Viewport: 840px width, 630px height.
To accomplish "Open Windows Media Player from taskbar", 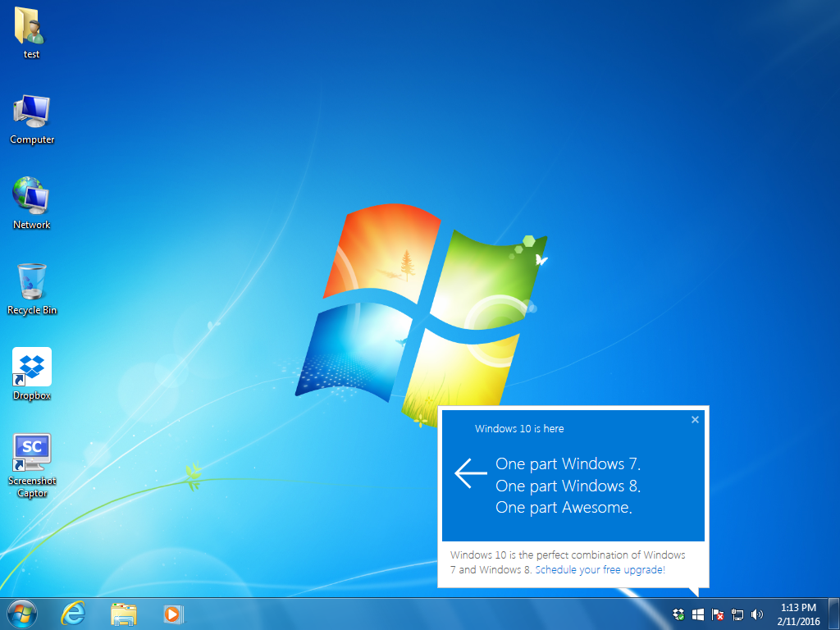I will (174, 614).
